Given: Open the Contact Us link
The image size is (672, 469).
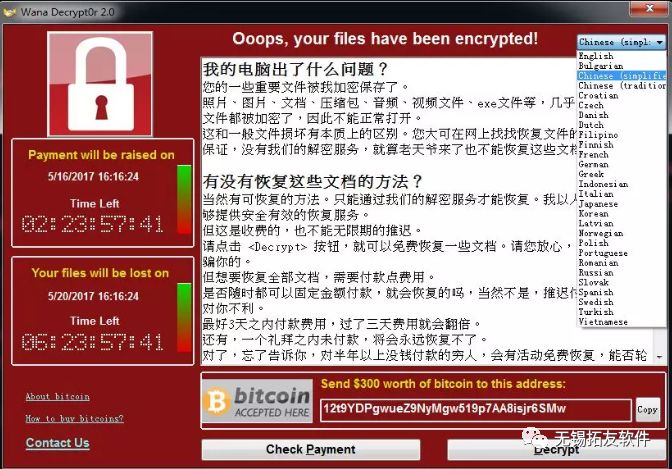Looking at the screenshot, I should point(57,442).
